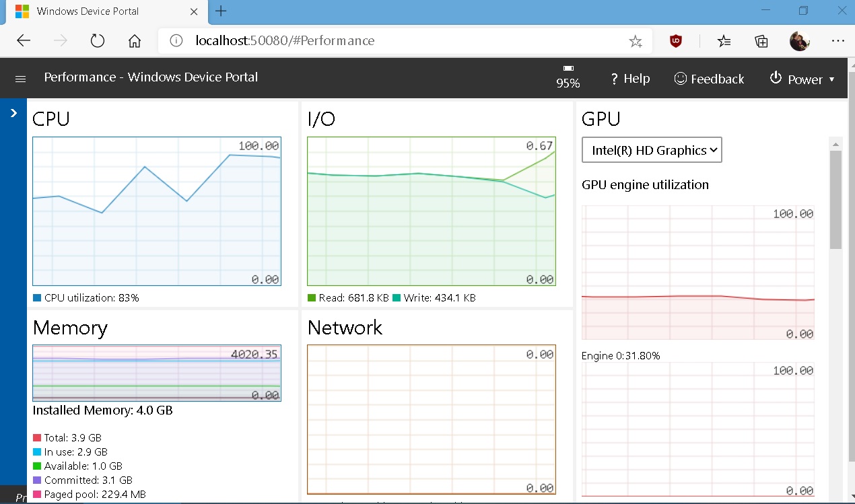Click the CPU section heading
The image size is (855, 504).
tap(51, 119)
